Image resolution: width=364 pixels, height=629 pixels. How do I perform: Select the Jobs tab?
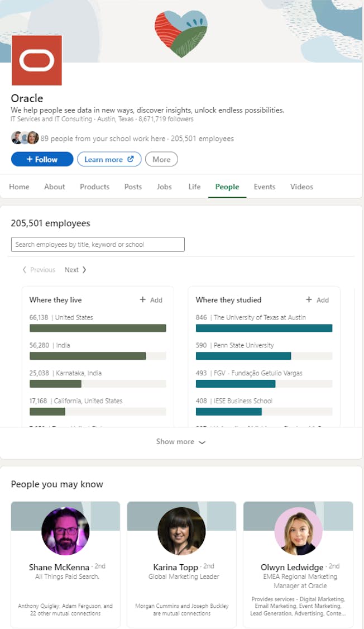[x=164, y=187]
